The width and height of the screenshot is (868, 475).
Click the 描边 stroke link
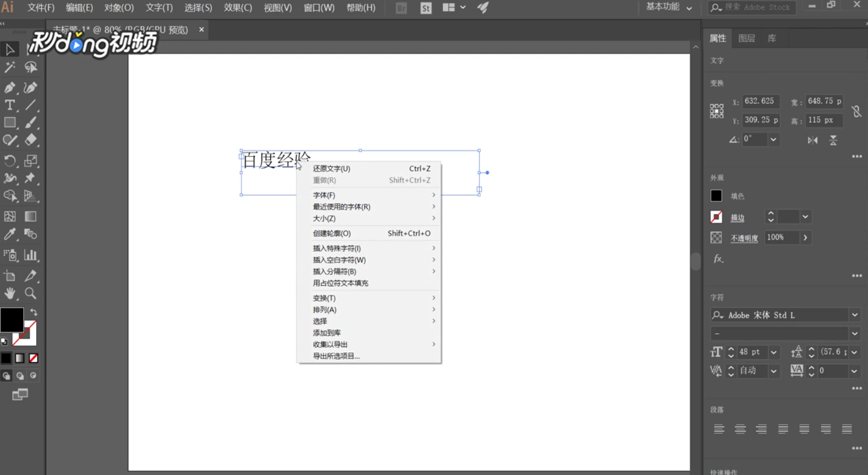point(738,218)
